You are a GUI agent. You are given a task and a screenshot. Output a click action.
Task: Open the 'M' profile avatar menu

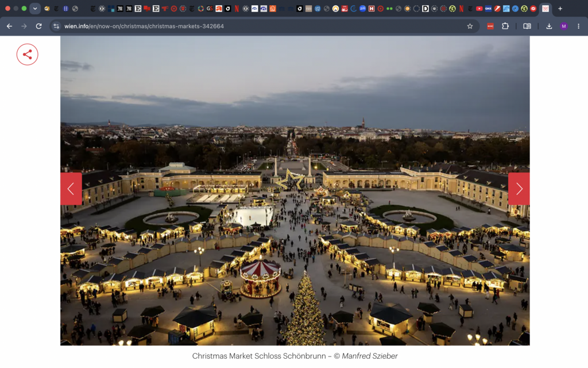click(564, 26)
